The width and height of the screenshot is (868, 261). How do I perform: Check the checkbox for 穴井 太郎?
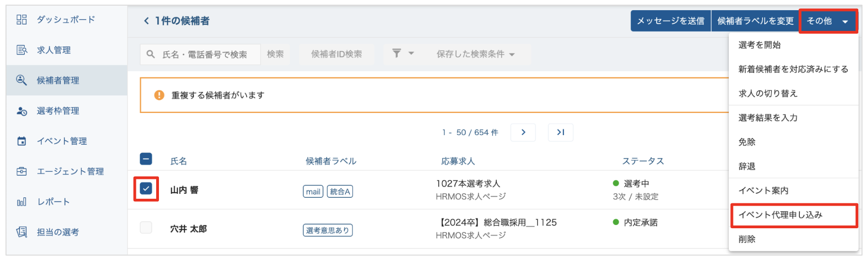[146, 227]
